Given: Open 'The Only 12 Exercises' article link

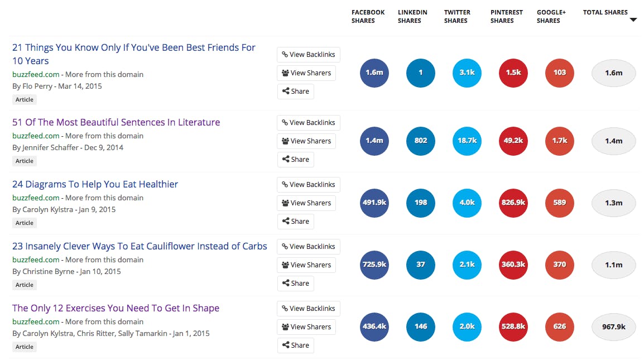Looking at the screenshot, I should coord(116,308).
